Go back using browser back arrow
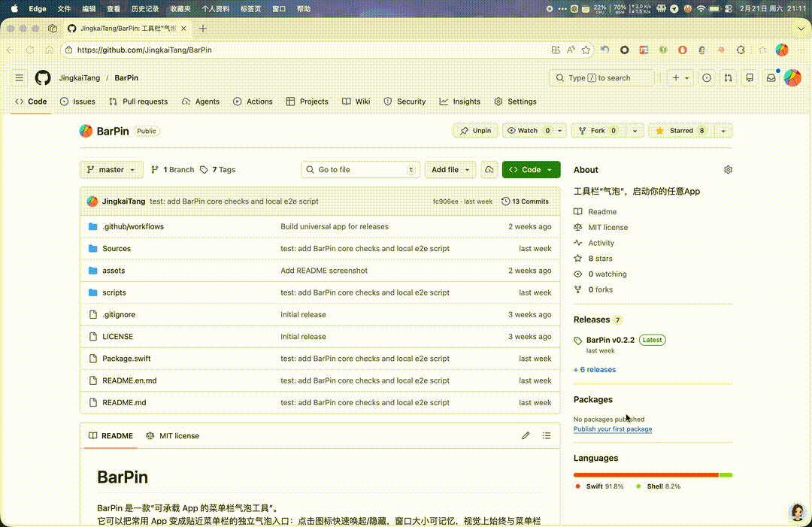The height and width of the screenshot is (527, 812). [x=11, y=50]
